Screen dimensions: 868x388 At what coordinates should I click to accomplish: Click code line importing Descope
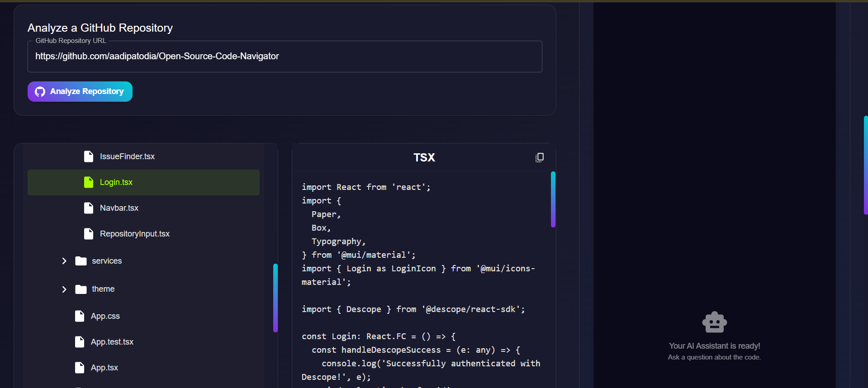coord(413,309)
